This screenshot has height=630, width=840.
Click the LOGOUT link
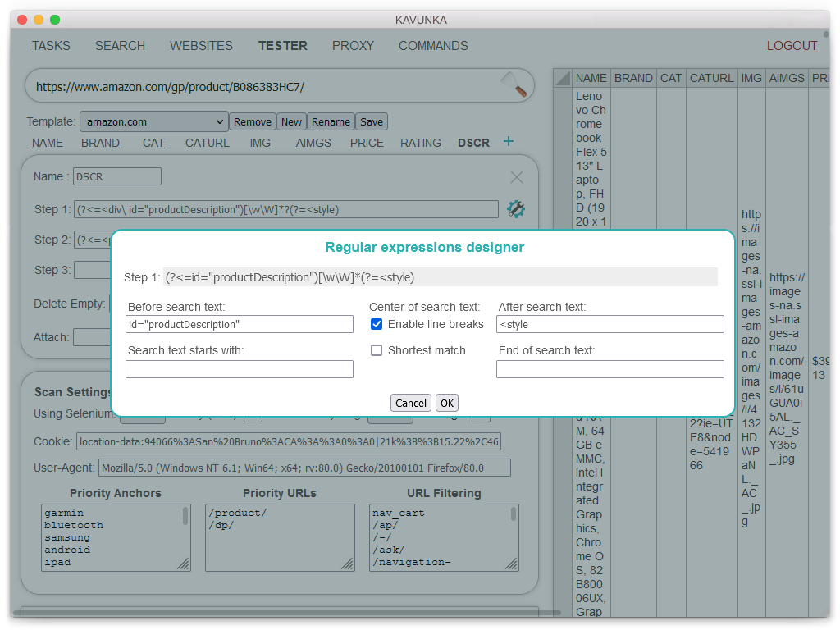pos(792,46)
